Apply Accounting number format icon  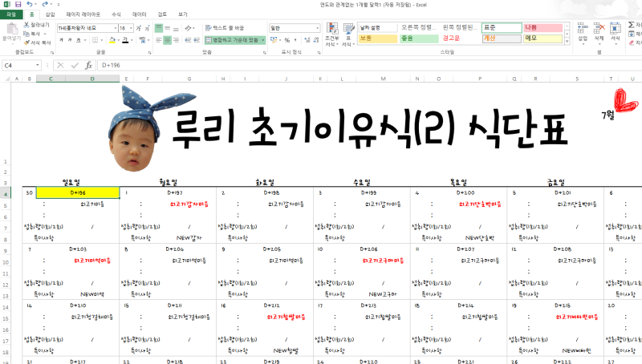(274, 40)
